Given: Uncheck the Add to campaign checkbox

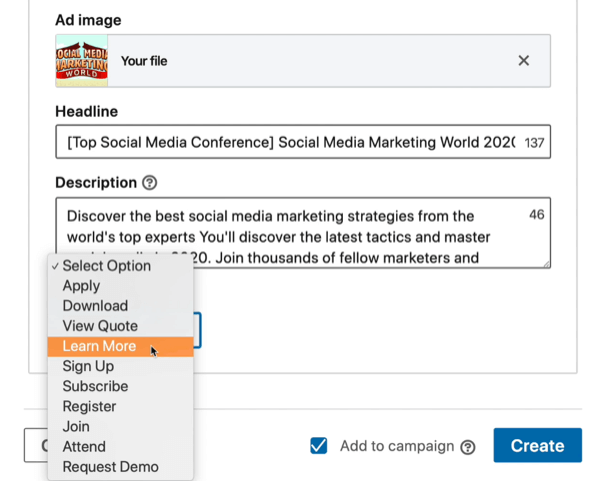Looking at the screenshot, I should 318,446.
